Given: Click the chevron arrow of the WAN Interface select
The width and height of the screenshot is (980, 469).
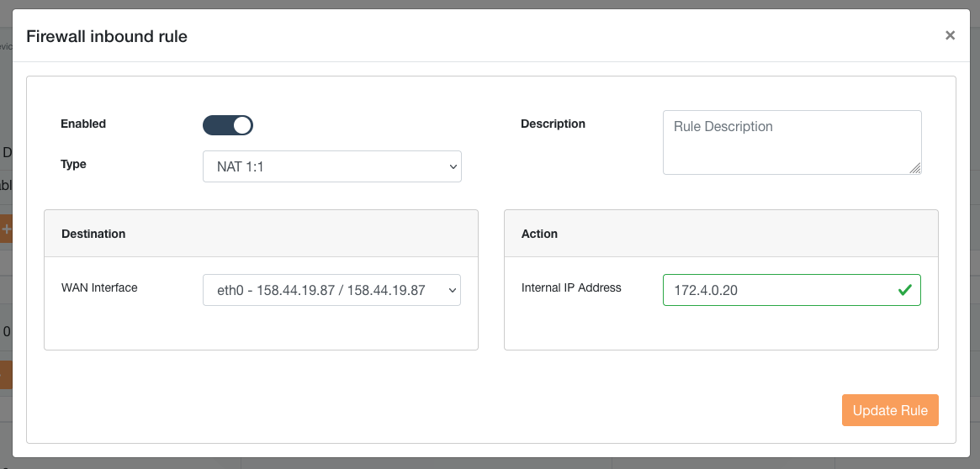Looking at the screenshot, I should tap(452, 290).
